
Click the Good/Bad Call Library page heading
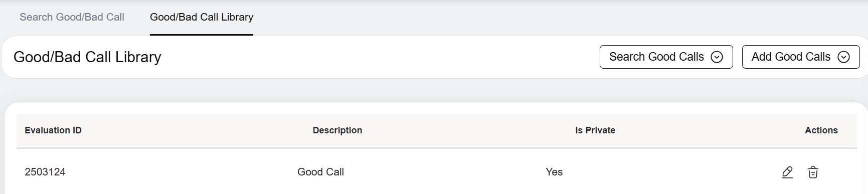pyautogui.click(x=87, y=57)
